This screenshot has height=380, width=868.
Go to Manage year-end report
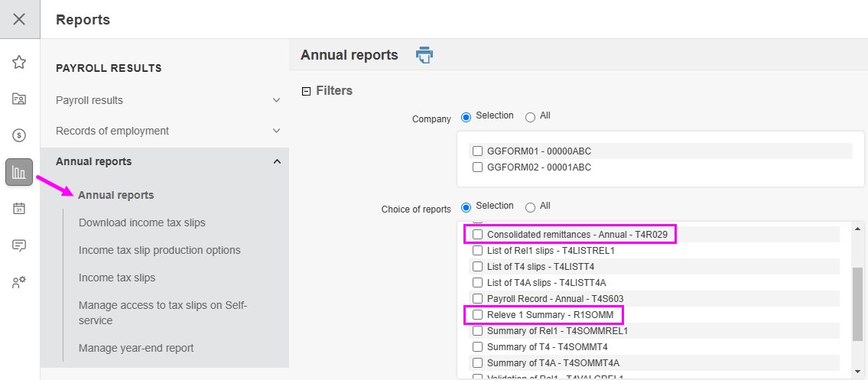pos(136,348)
